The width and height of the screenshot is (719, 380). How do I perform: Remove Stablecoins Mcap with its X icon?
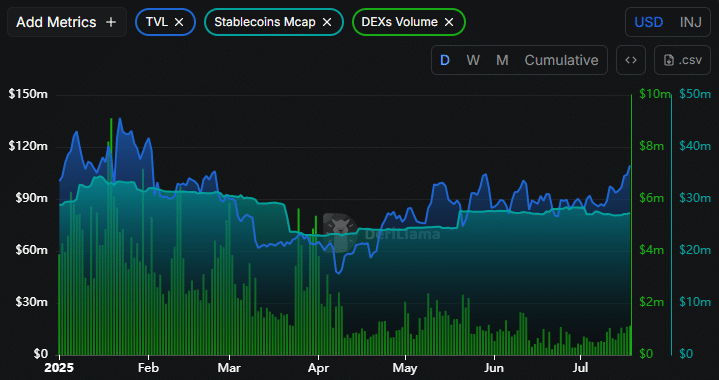tap(327, 22)
